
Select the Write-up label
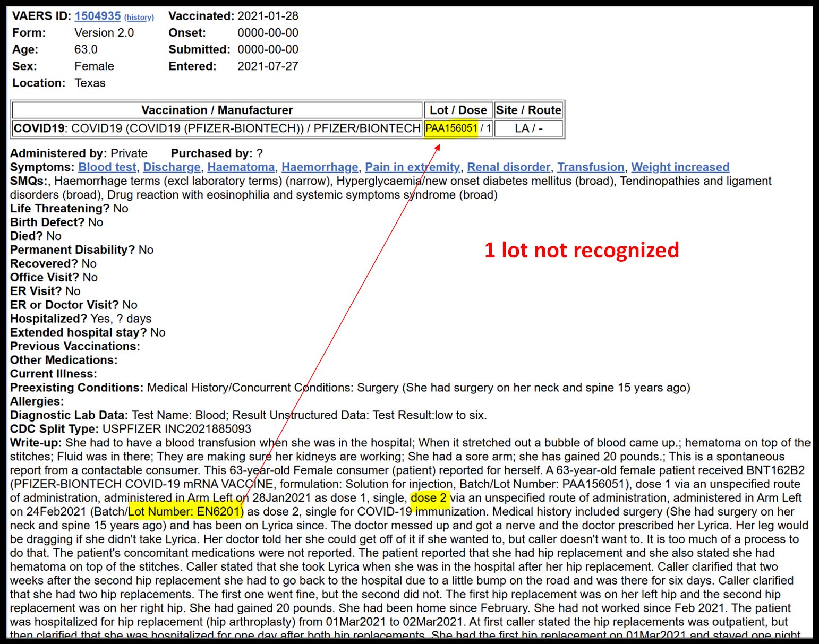[x=36, y=443]
